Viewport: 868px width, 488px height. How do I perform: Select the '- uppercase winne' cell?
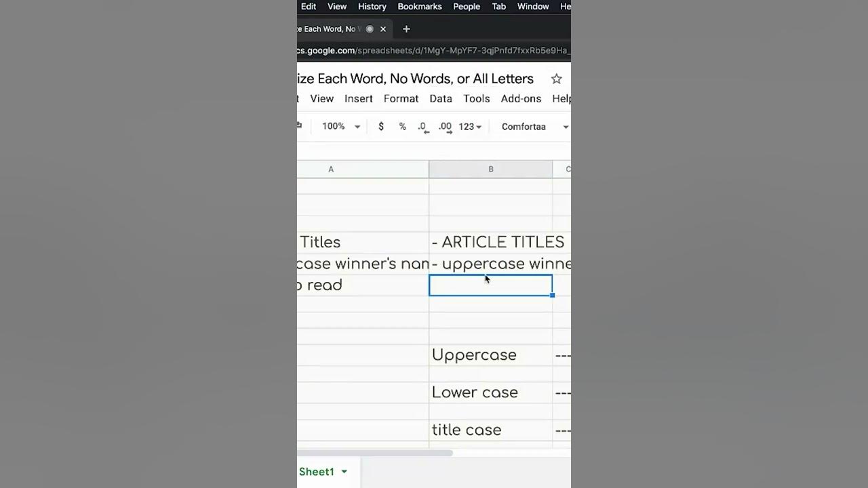pos(491,264)
